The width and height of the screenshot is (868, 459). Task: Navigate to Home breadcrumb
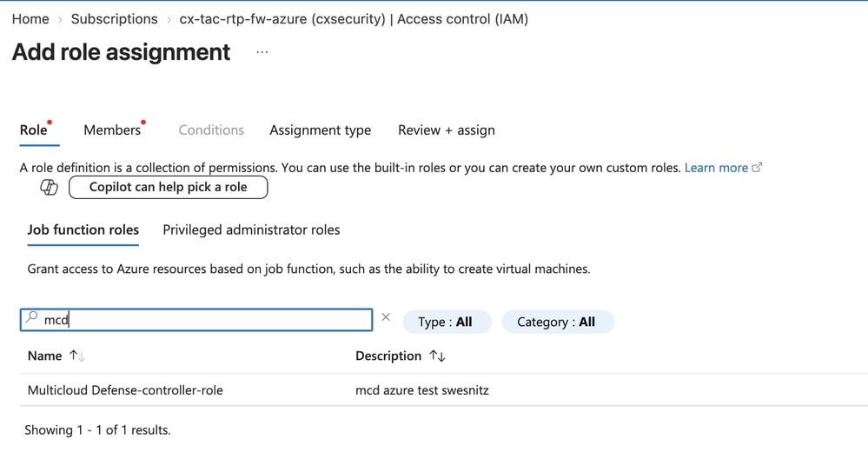pyautogui.click(x=30, y=19)
